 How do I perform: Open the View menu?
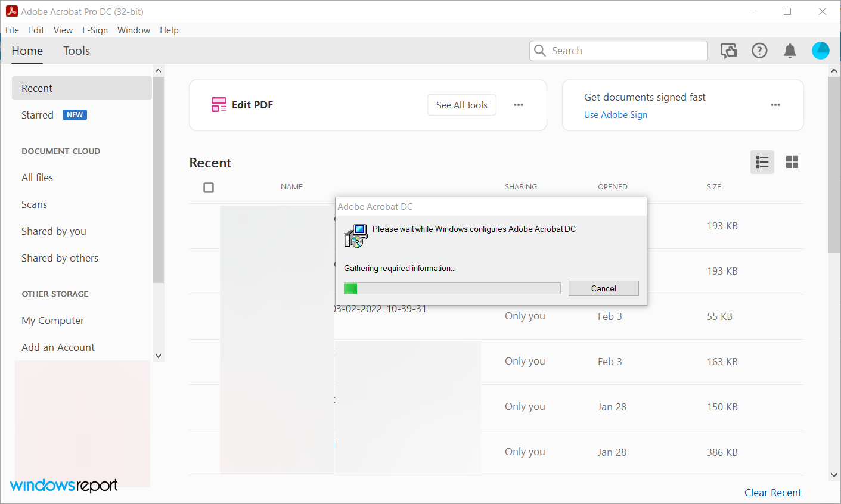click(63, 30)
